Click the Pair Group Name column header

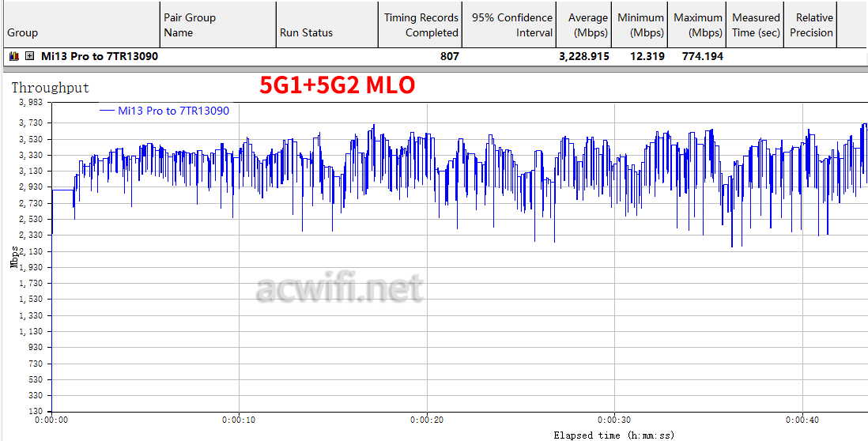[x=218, y=25]
